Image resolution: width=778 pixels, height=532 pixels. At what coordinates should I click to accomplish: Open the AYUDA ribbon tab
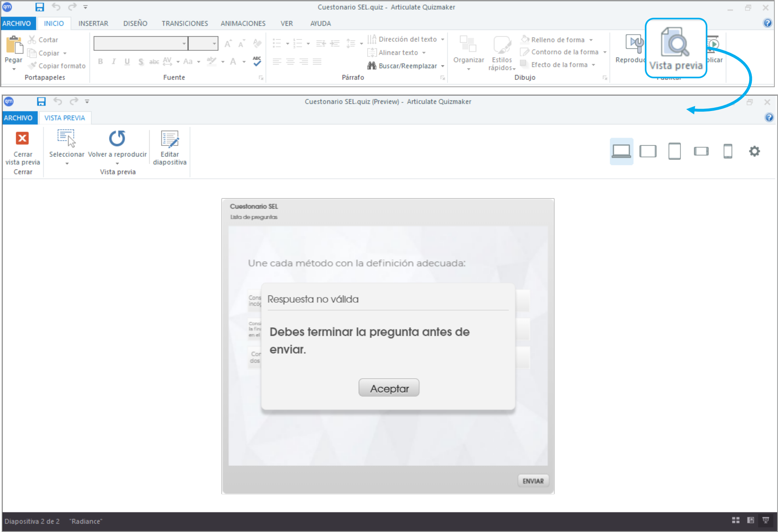(x=320, y=23)
